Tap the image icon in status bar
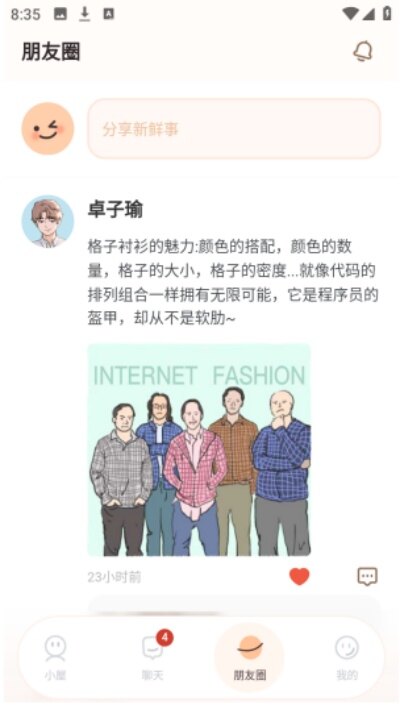This screenshot has height=716, width=400. click(60, 14)
